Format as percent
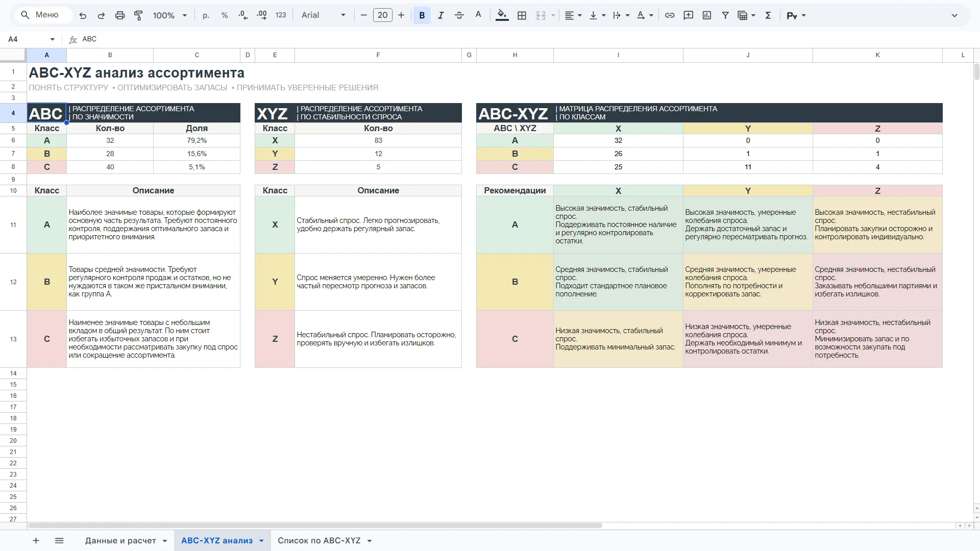The height and width of the screenshot is (551, 980). [x=225, y=15]
